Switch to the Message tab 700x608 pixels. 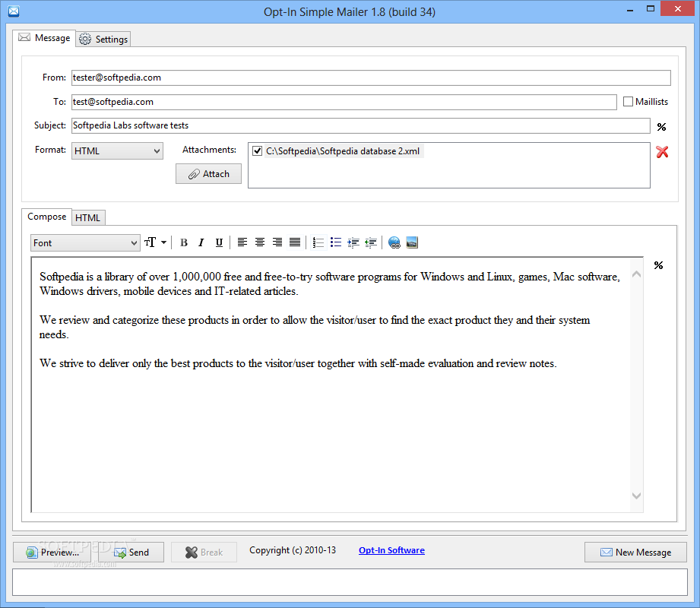click(x=44, y=38)
